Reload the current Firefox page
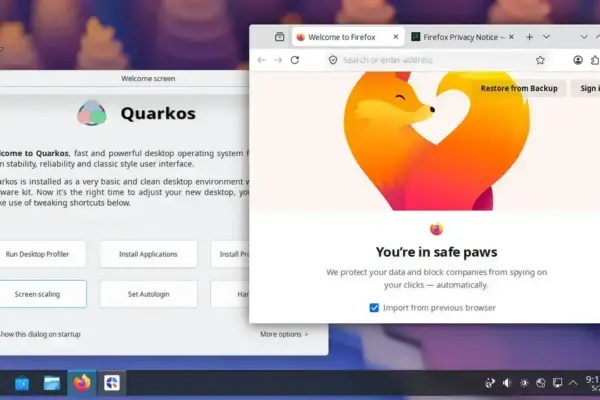Viewport: 600px width, 400px height. pos(295,60)
